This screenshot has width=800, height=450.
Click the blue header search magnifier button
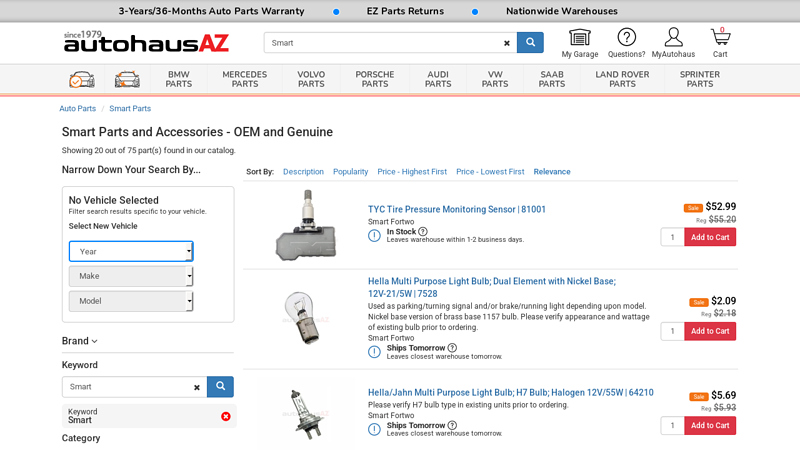pos(530,42)
